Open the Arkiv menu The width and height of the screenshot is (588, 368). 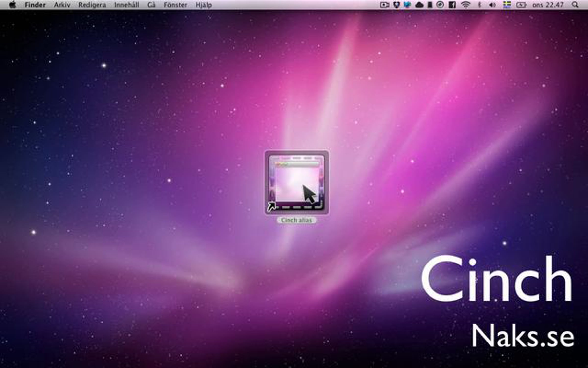(62, 5)
